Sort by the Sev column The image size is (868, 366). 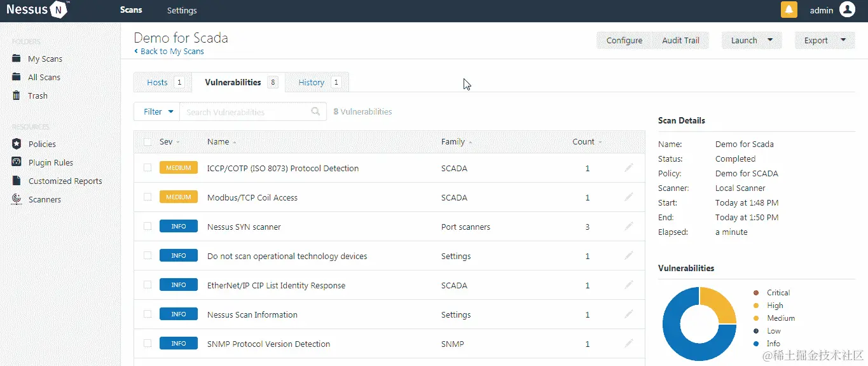coord(169,142)
